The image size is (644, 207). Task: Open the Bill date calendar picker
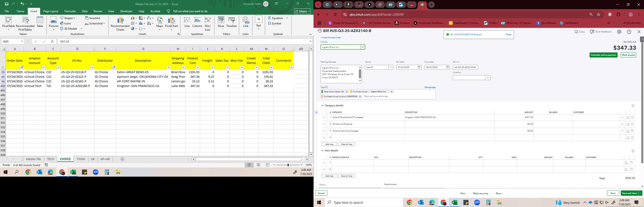[x=419, y=67]
